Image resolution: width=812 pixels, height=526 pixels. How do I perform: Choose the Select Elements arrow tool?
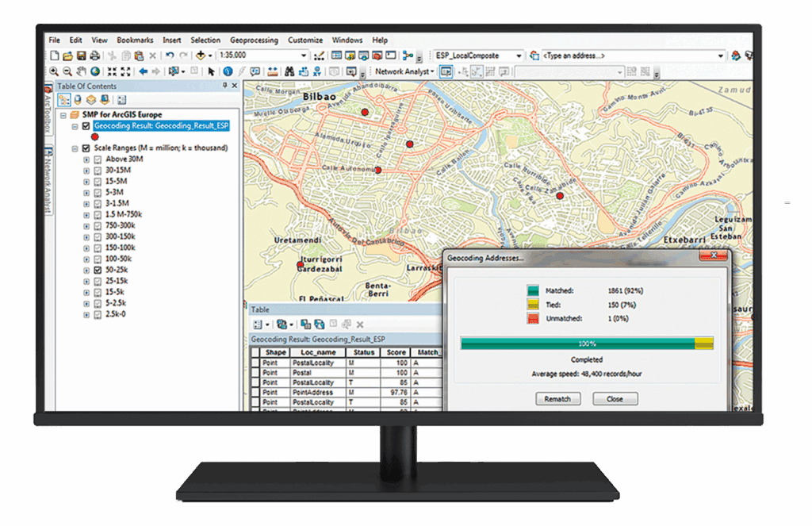click(x=211, y=71)
